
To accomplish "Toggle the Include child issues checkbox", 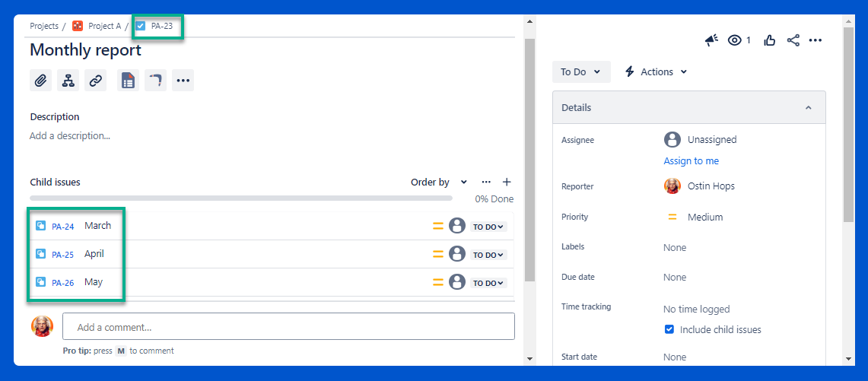I will click(669, 329).
